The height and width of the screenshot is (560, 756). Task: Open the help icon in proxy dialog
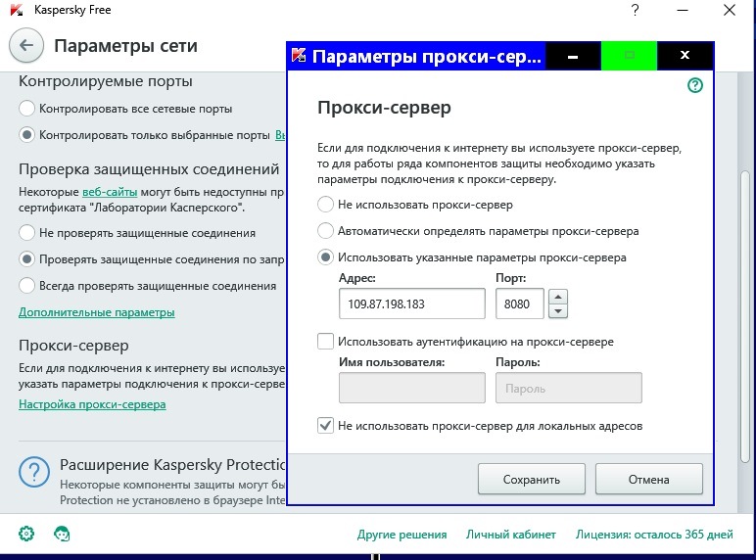pyautogui.click(x=694, y=85)
